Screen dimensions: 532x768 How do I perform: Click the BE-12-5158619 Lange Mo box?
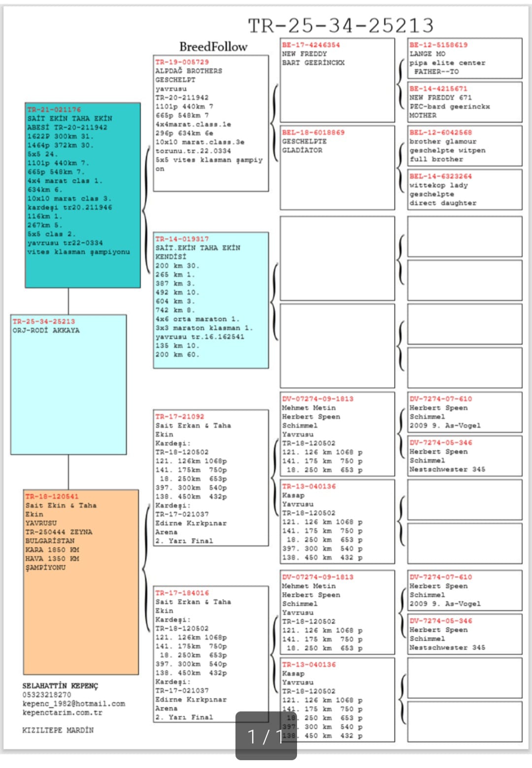pos(465,58)
